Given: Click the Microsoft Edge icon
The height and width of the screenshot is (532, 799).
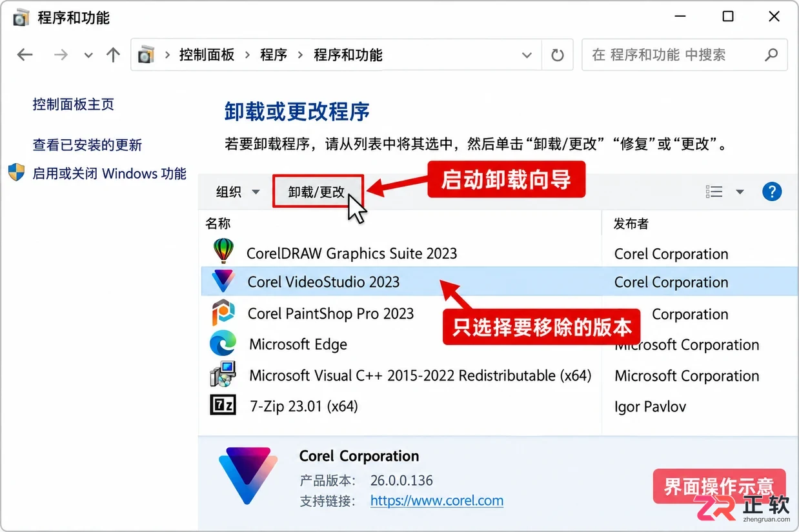Looking at the screenshot, I should coord(223,344).
